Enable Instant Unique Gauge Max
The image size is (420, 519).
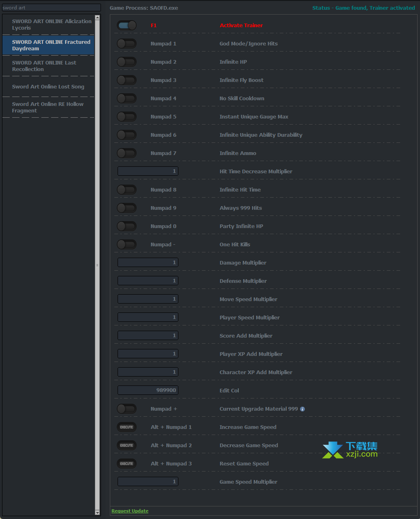coord(126,116)
